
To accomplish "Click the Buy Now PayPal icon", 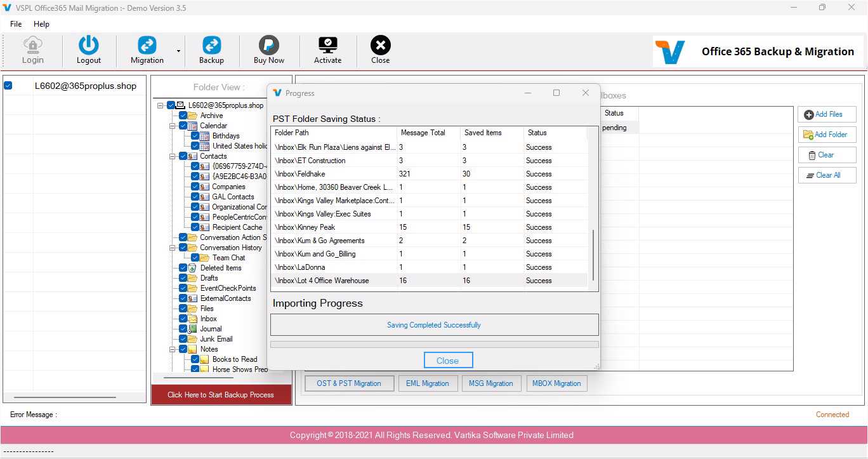I will tap(269, 45).
